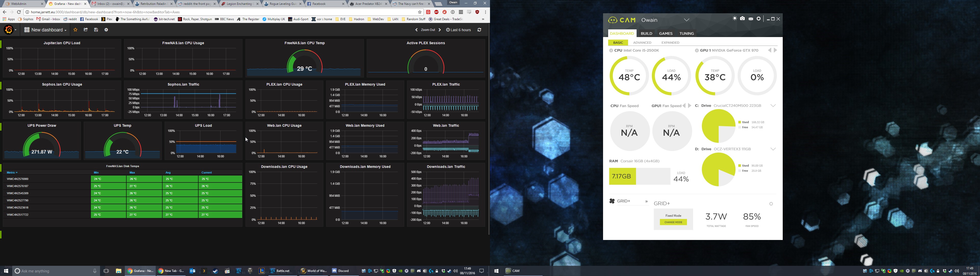The image size is (980, 276).
Task: Show more Chrome bookmarks chevron
Action: point(483,19)
